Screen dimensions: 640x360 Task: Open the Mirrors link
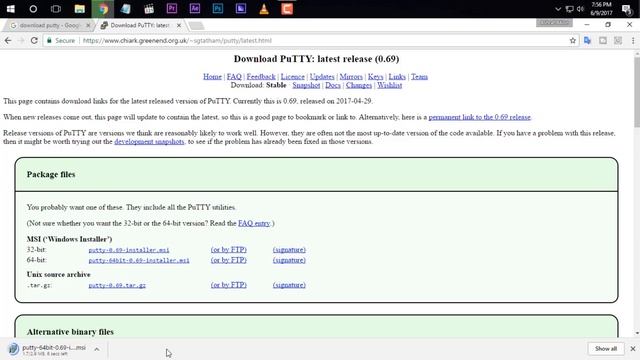[x=351, y=77]
